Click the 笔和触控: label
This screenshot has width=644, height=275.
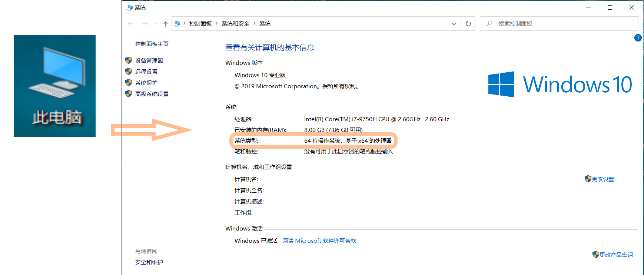tap(246, 151)
